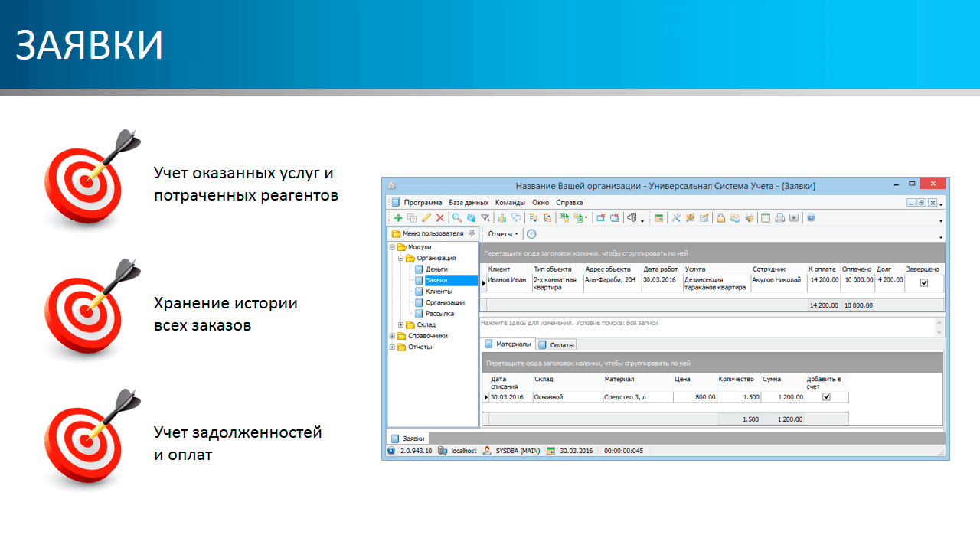Image resolution: width=980 pixels, height=551 pixels.
Task: Open the Excel export dropdown arrow
Action: (x=586, y=217)
